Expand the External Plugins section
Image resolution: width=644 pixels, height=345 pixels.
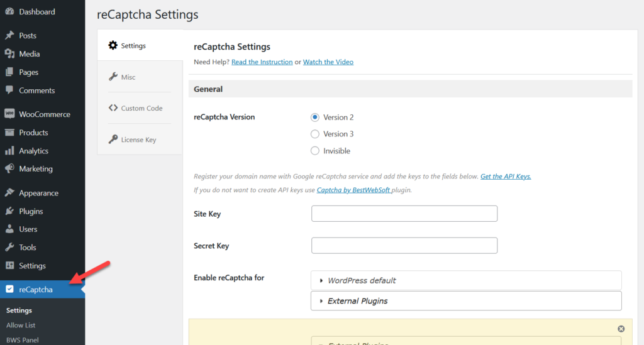point(466,301)
